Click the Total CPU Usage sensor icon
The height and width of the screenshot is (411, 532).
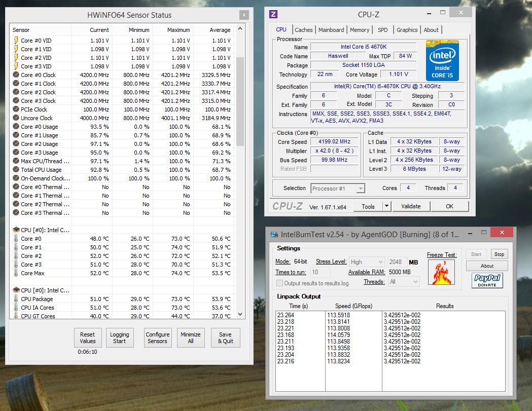tap(16, 170)
